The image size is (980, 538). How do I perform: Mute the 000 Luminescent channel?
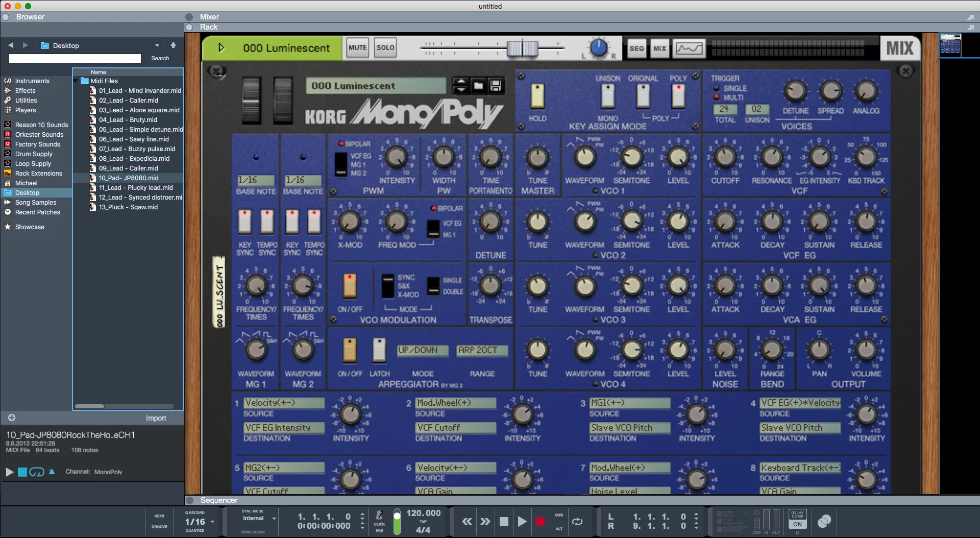pos(357,48)
